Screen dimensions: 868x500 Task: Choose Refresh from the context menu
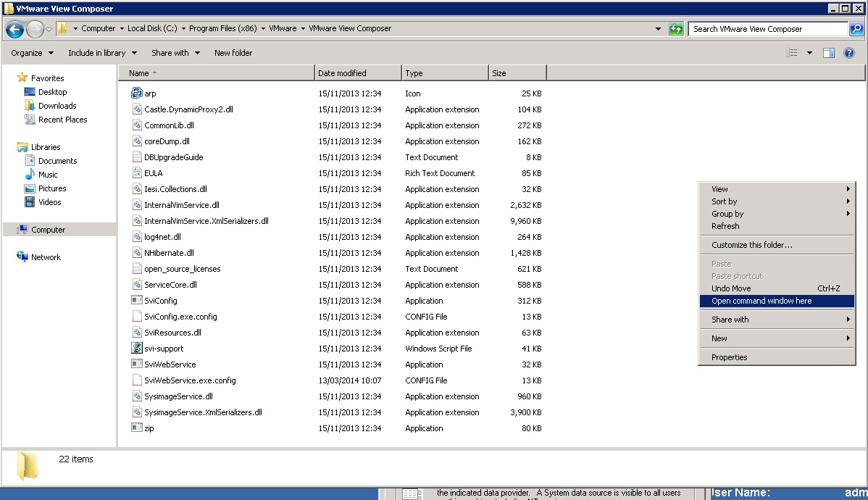[x=777, y=226]
